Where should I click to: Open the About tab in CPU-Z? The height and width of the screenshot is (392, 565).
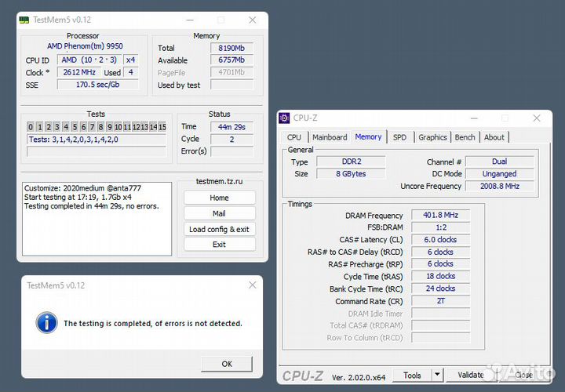pyautogui.click(x=494, y=137)
